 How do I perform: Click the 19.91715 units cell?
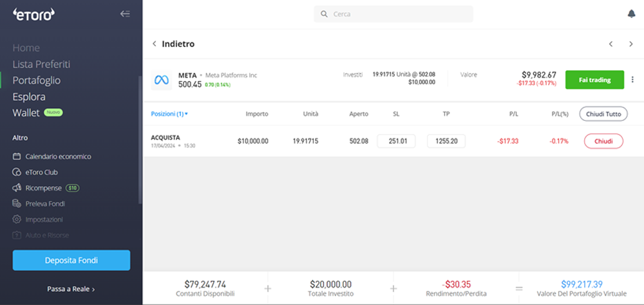coord(305,141)
